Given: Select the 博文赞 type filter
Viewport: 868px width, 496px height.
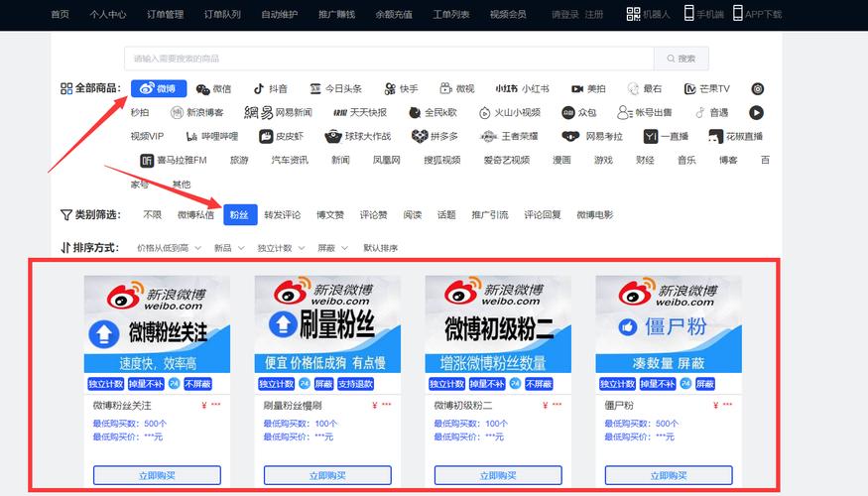Looking at the screenshot, I should [330, 215].
